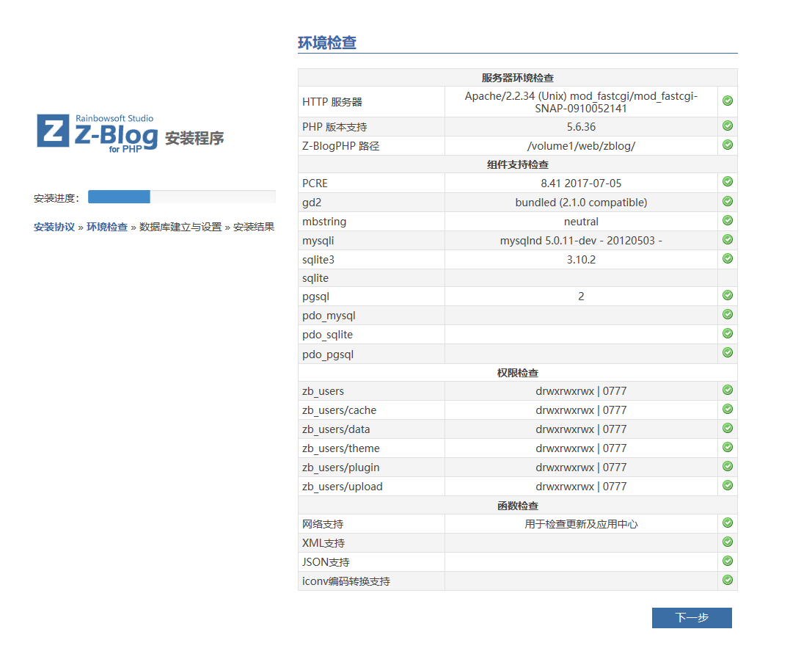Image resolution: width=812 pixels, height=651 pixels.
Task: Expand the 权限检查 section header
Action: (x=517, y=372)
